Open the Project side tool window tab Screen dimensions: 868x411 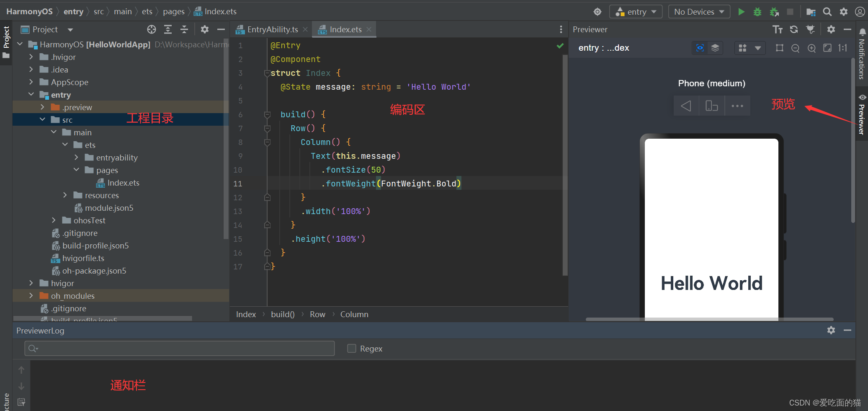point(6,42)
